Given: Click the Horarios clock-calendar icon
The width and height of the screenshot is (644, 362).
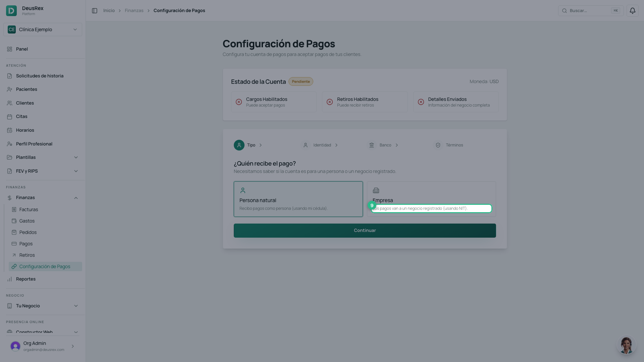Looking at the screenshot, I should (9, 130).
